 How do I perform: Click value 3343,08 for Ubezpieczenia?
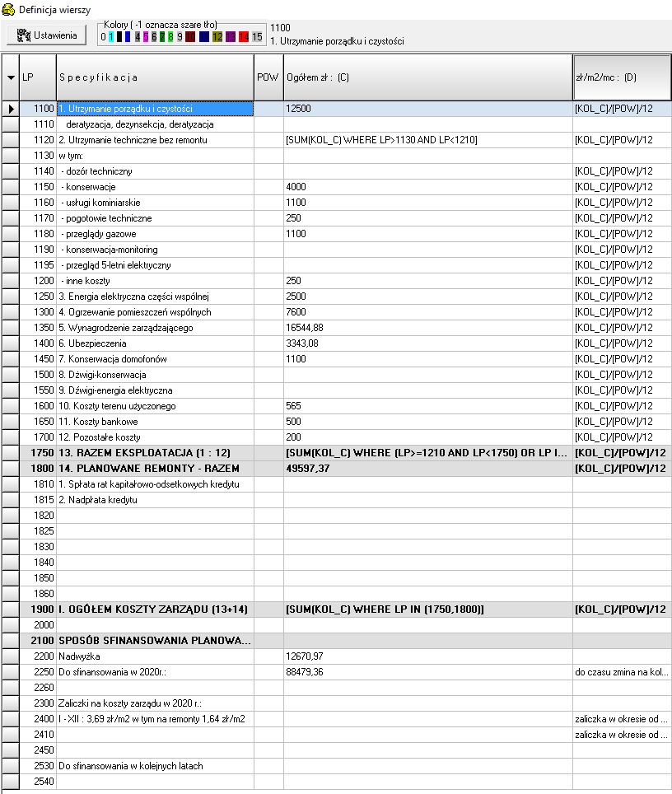[x=428, y=343]
